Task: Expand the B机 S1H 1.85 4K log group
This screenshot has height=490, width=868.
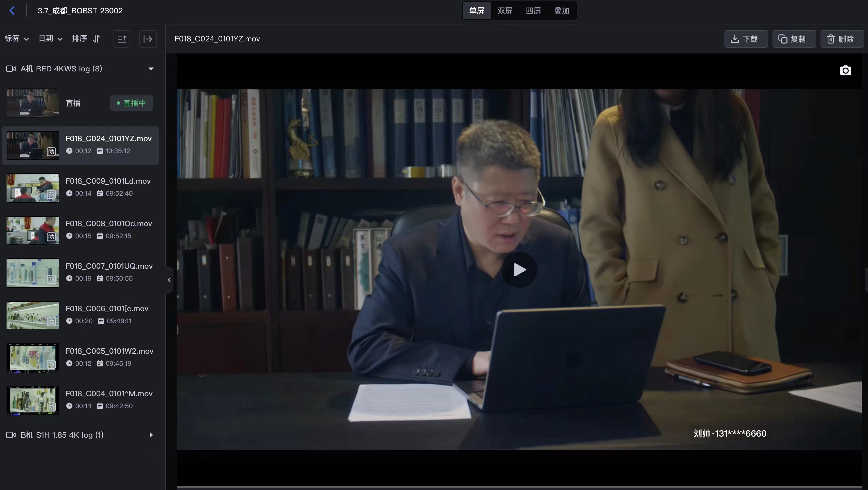Action: click(x=151, y=435)
